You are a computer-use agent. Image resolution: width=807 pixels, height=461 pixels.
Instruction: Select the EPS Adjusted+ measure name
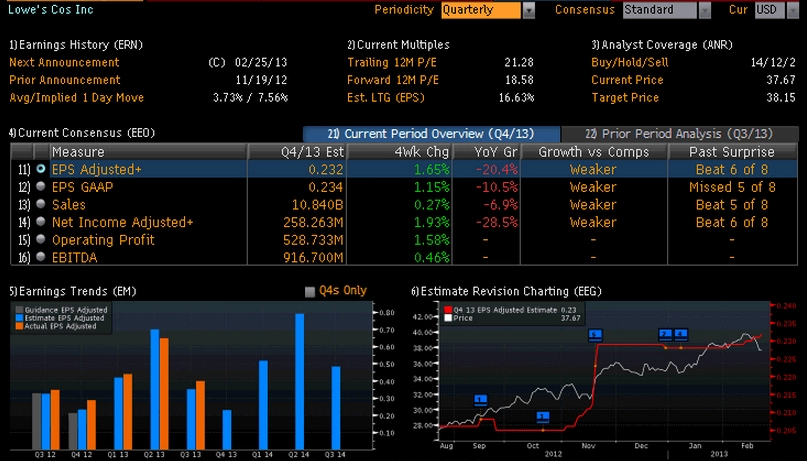(96, 169)
